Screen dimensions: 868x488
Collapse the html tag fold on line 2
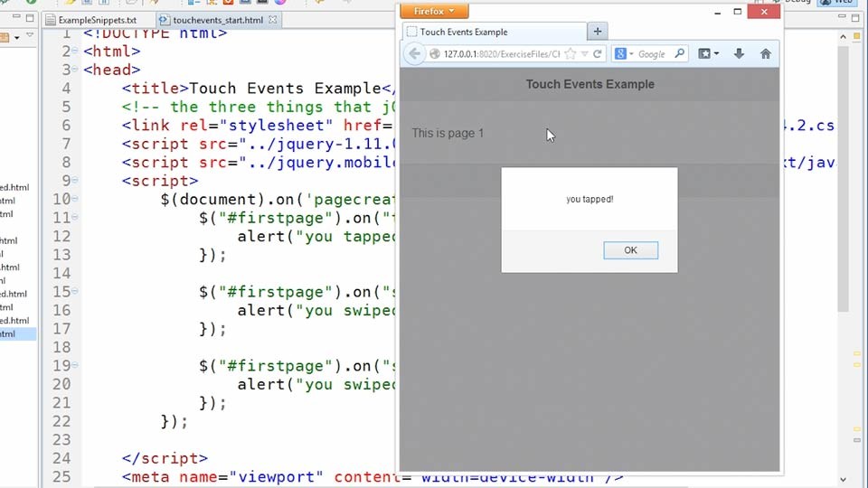[75, 51]
